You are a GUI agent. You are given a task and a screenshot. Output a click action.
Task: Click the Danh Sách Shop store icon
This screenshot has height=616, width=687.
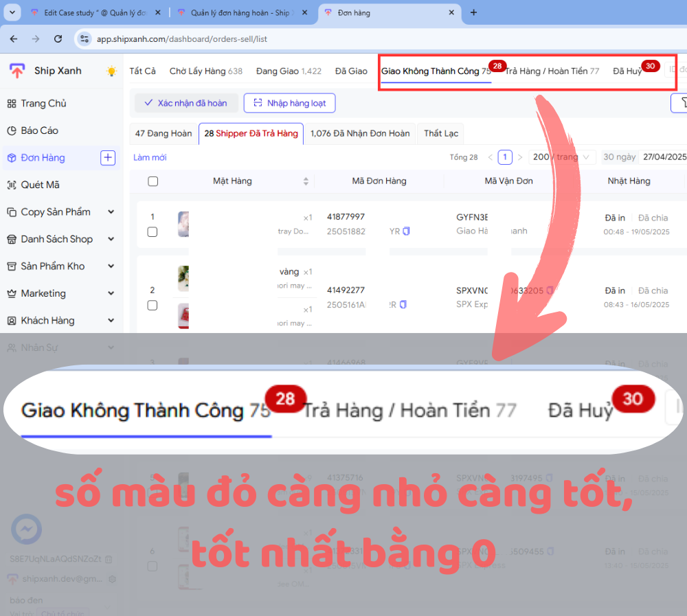pyautogui.click(x=12, y=239)
